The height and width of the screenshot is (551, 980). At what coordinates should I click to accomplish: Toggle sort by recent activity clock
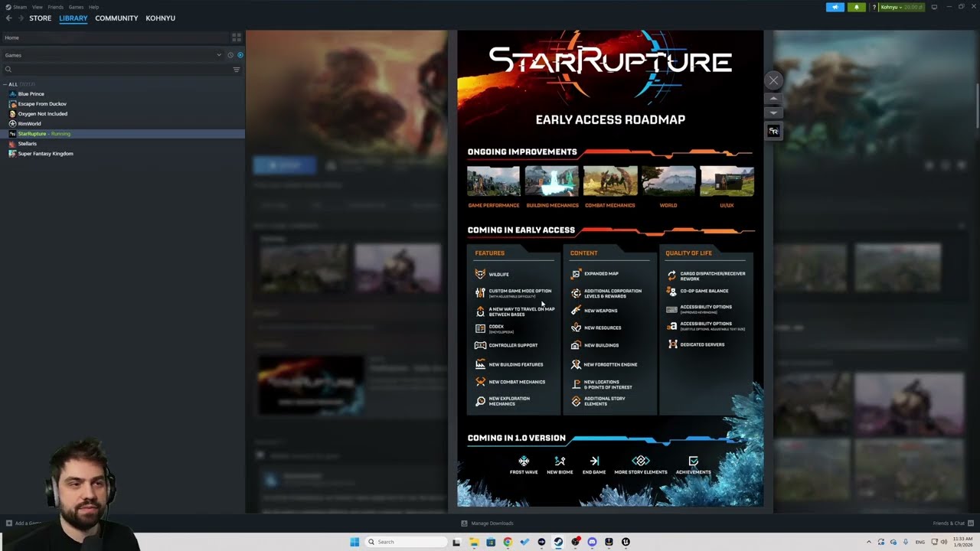click(x=230, y=55)
